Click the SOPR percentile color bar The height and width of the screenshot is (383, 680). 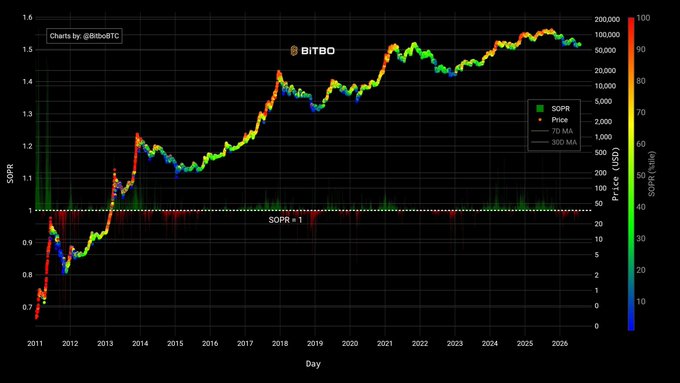point(631,174)
